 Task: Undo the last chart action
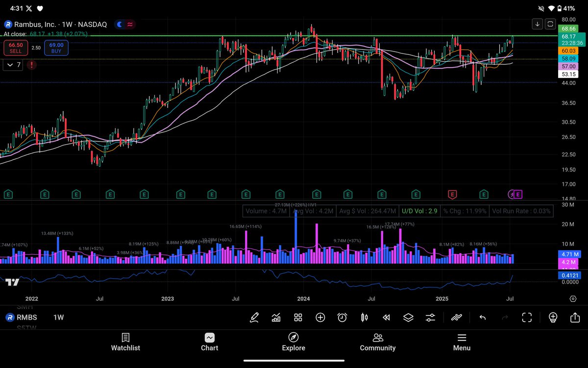click(x=483, y=317)
